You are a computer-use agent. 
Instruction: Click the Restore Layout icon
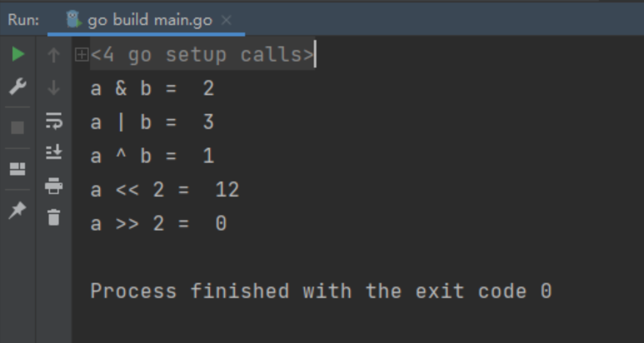pos(18,168)
